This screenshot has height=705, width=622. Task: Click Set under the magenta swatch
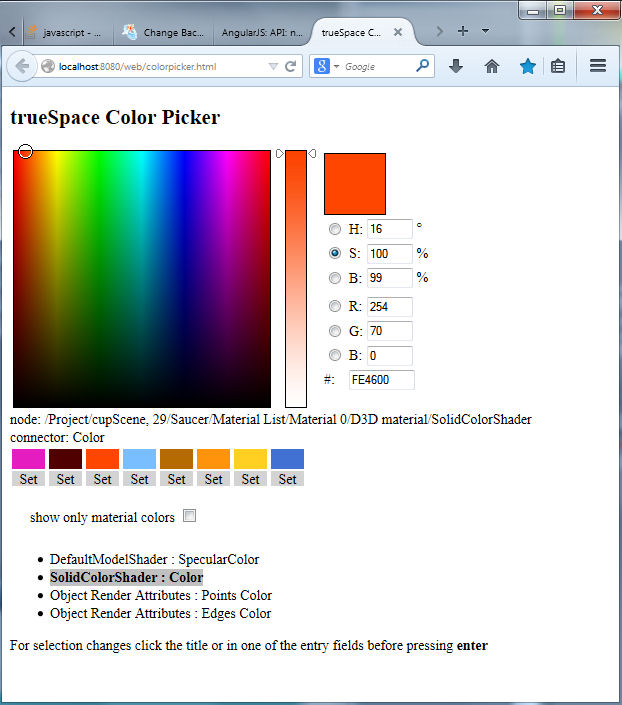pos(28,479)
